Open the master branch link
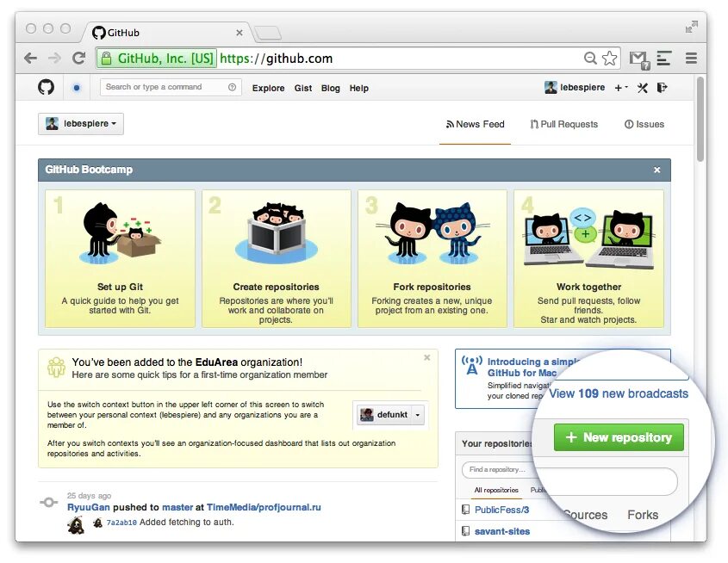728x563 pixels. pos(177,507)
